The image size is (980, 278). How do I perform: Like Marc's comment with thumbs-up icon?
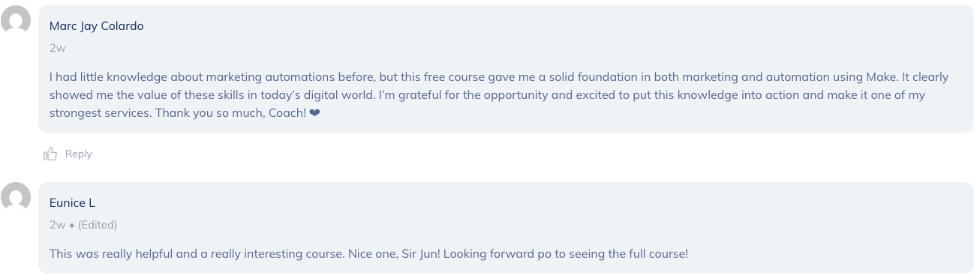click(50, 154)
